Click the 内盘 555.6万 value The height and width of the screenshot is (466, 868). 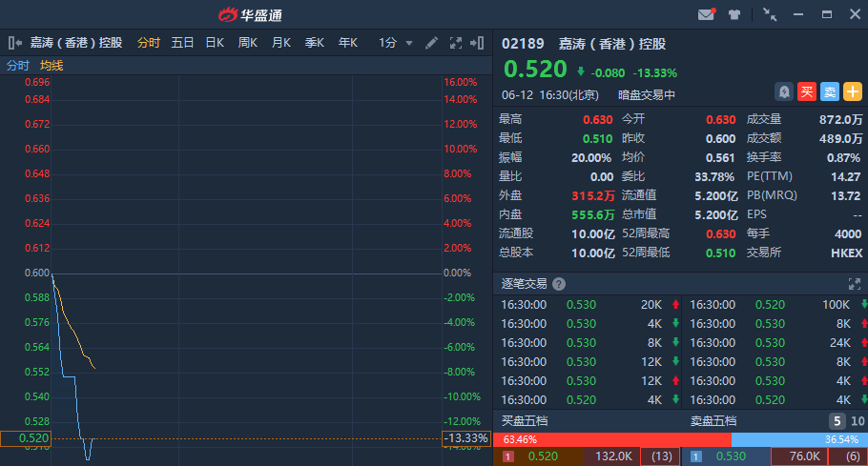tap(593, 215)
